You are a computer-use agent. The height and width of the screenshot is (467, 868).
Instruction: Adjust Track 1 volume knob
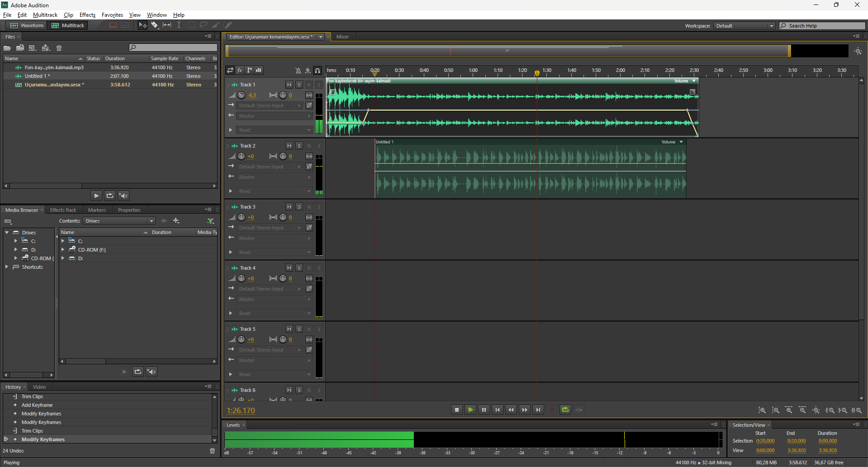click(242, 95)
